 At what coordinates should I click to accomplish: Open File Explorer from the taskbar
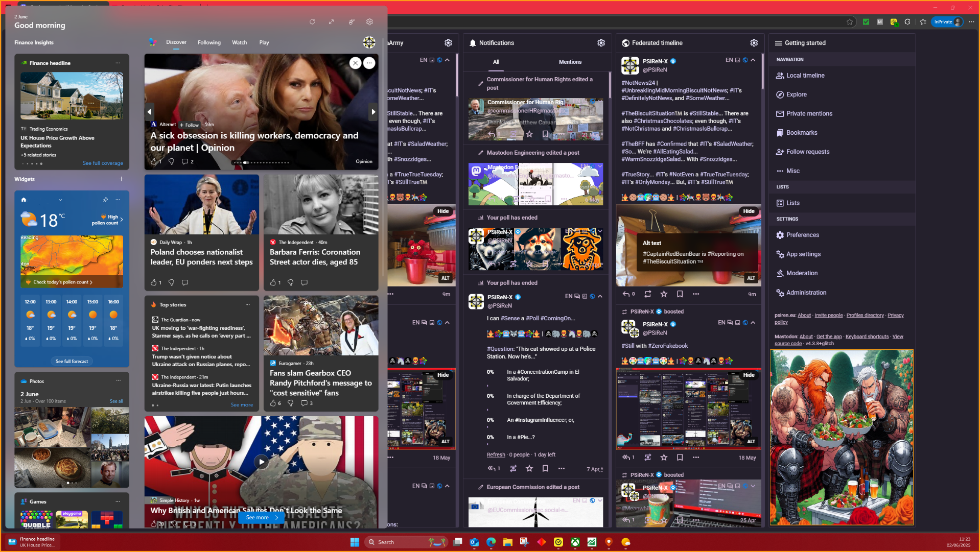point(507,542)
